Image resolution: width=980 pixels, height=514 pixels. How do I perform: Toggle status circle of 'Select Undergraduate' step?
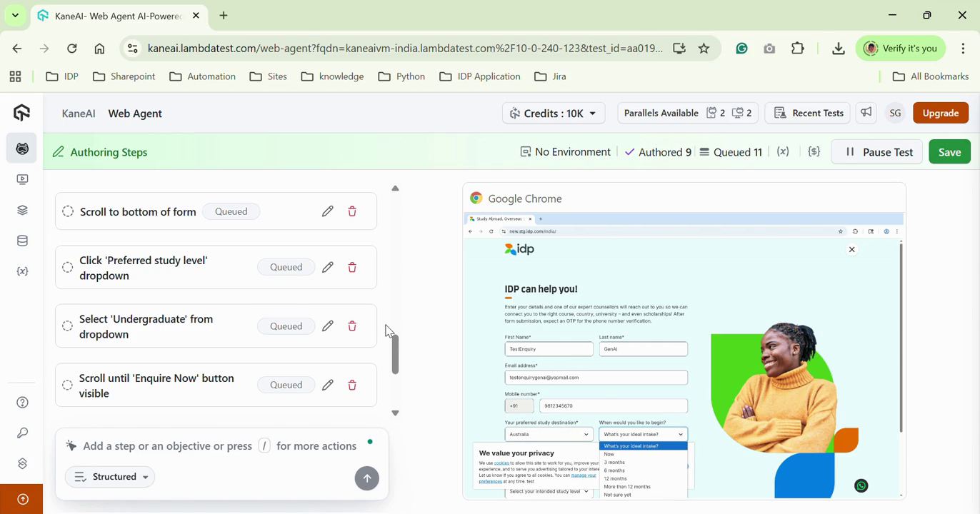68,326
